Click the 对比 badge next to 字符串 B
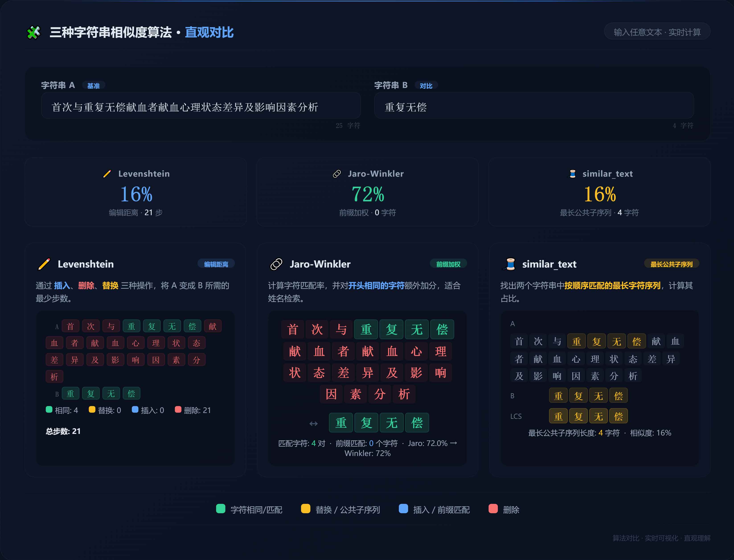Image resolution: width=734 pixels, height=560 pixels. (426, 86)
